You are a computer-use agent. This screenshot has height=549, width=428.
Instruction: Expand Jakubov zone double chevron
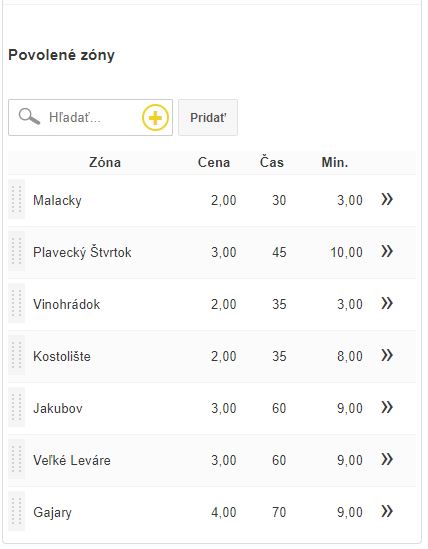pos(387,407)
